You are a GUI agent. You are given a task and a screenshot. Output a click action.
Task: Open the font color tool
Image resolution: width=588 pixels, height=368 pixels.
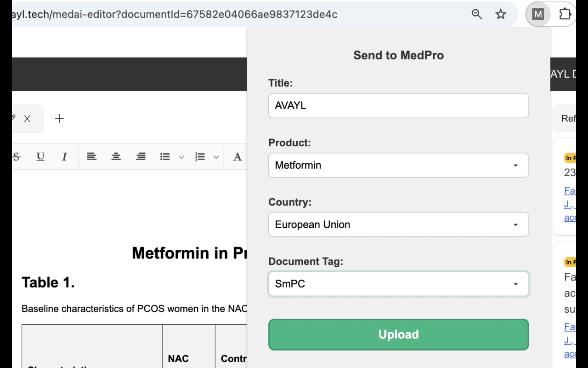(237, 157)
